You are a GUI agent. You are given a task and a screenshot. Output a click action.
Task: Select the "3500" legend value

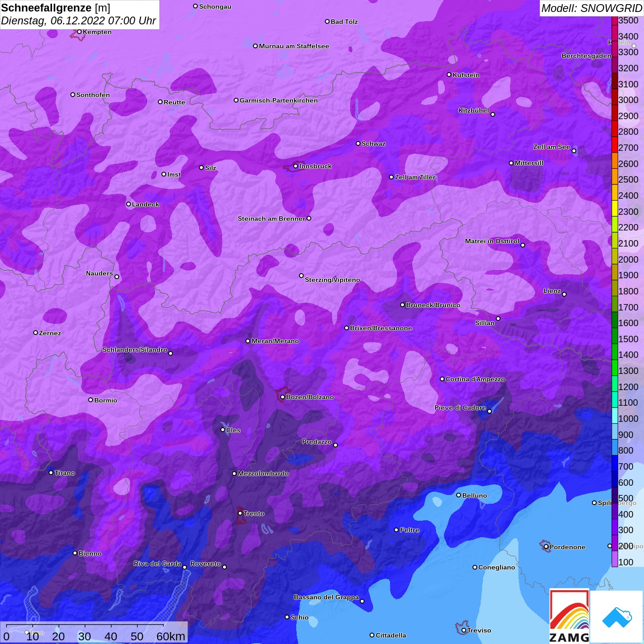628,20
